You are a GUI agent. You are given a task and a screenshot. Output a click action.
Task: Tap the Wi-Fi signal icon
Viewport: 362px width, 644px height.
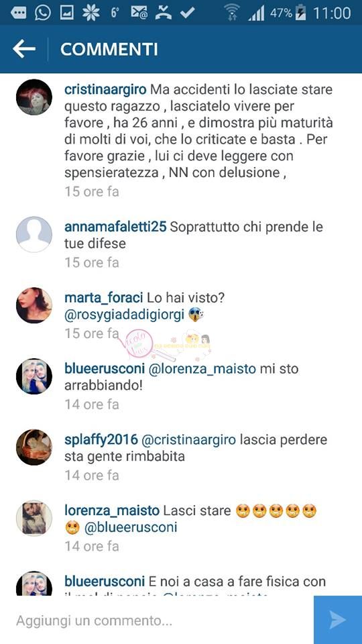232,13
